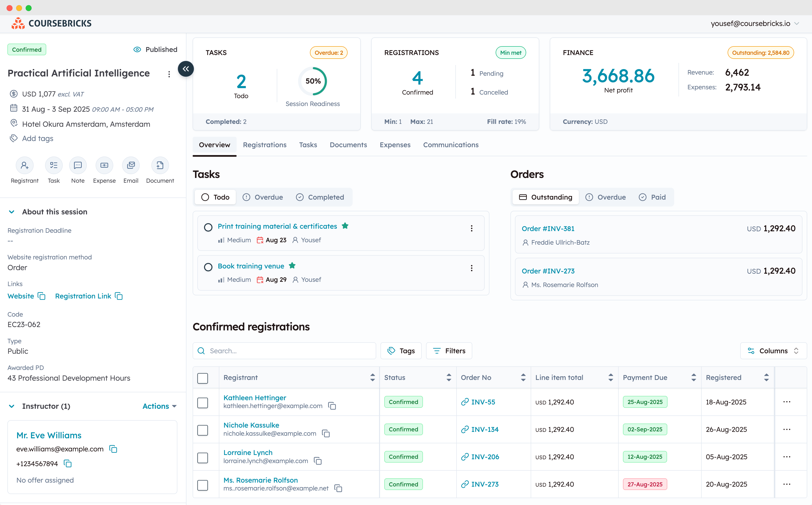Click the Expense quick action icon
The image size is (812, 505).
pyautogui.click(x=104, y=166)
